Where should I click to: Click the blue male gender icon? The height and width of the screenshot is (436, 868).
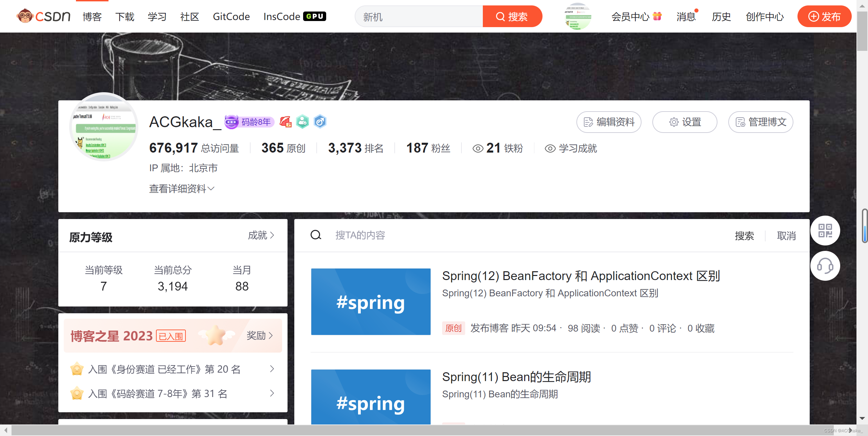click(320, 122)
